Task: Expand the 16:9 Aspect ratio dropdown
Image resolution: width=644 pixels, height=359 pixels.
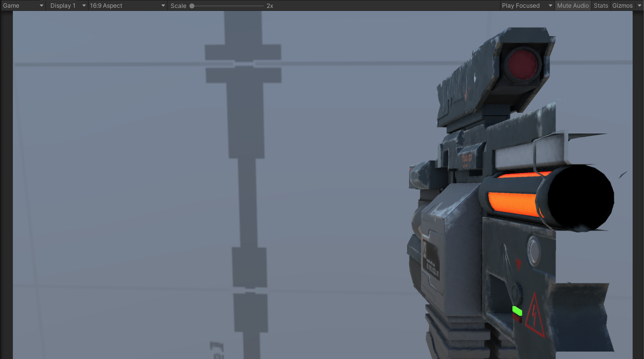Action: 127,5
